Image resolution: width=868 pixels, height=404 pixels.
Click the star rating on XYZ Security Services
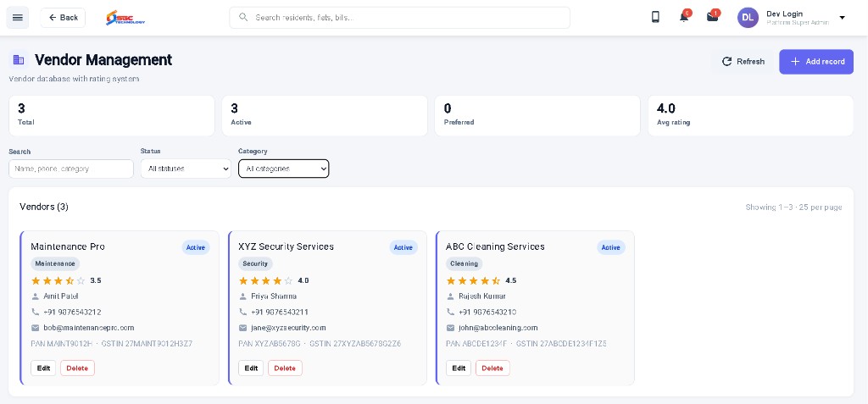(265, 280)
